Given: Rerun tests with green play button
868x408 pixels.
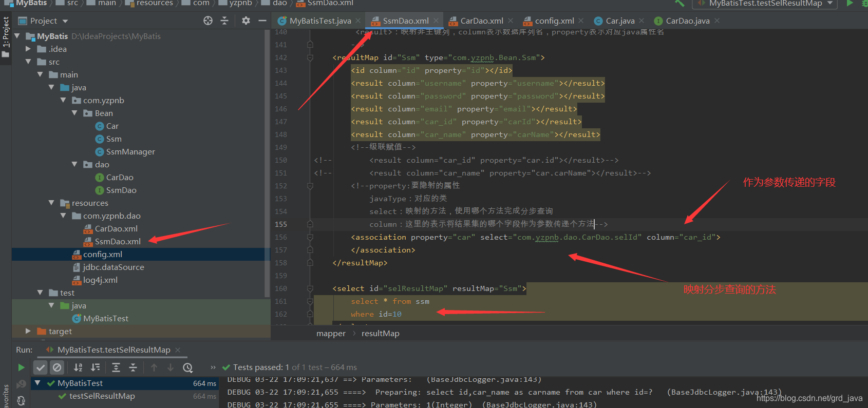Looking at the screenshot, I should [21, 367].
